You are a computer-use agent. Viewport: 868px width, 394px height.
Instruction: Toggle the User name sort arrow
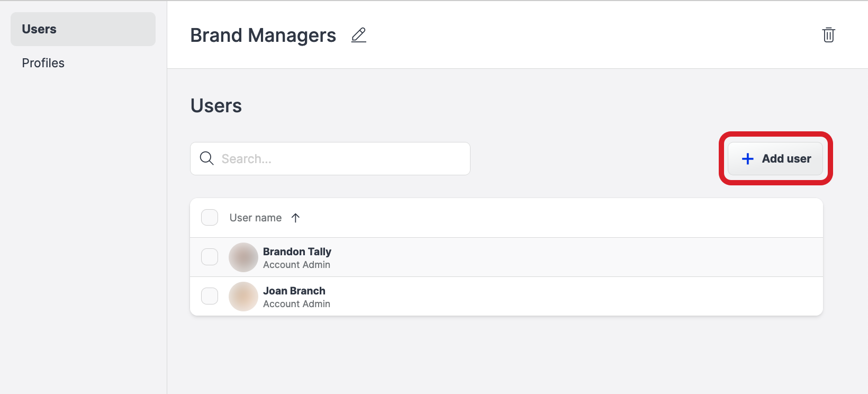(295, 218)
